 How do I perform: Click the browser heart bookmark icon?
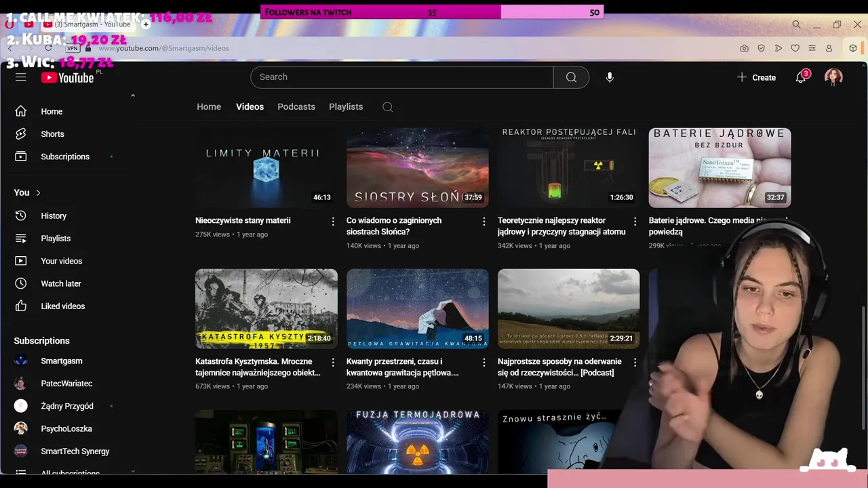tap(795, 48)
